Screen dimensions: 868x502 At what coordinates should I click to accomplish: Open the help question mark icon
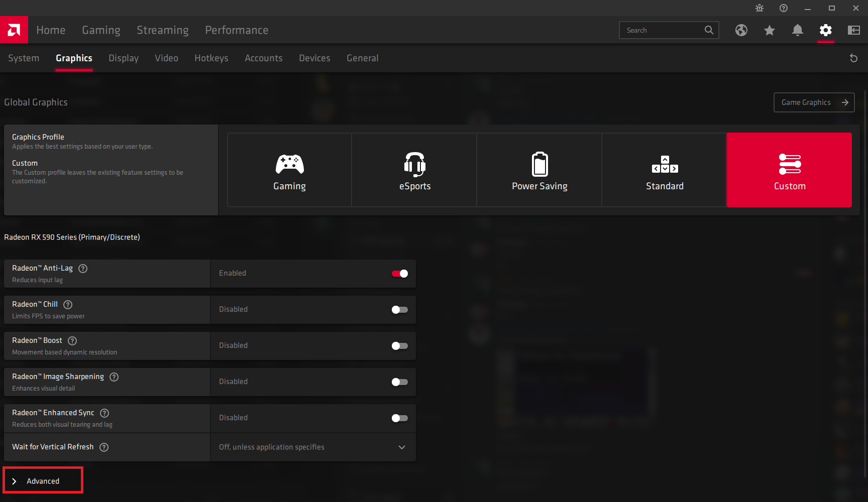[784, 8]
